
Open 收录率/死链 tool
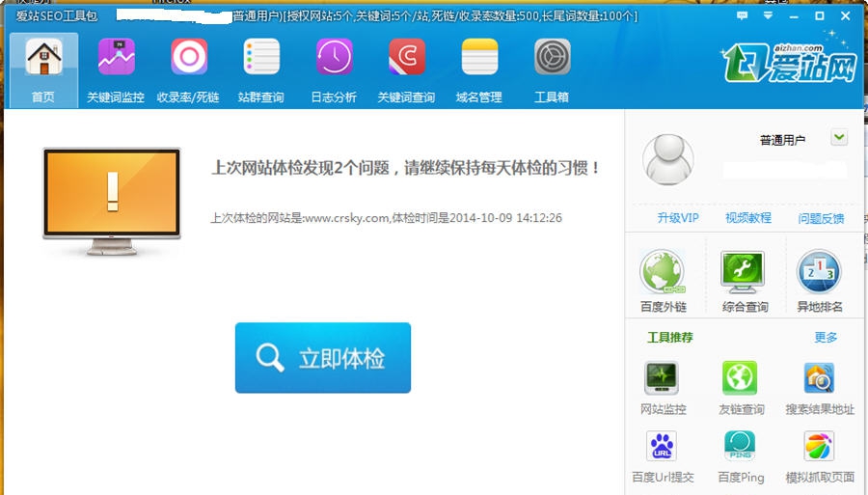click(188, 69)
